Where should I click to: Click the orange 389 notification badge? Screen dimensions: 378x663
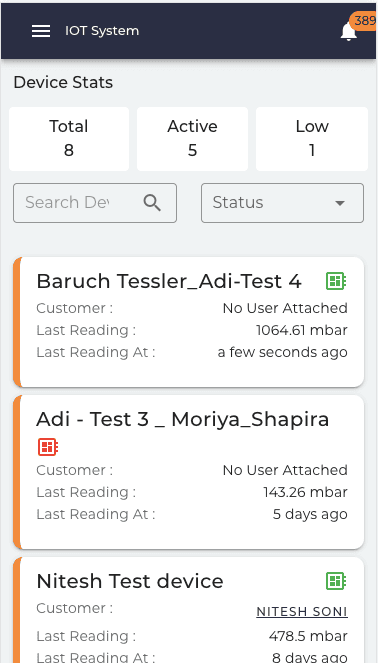pyautogui.click(x=364, y=21)
